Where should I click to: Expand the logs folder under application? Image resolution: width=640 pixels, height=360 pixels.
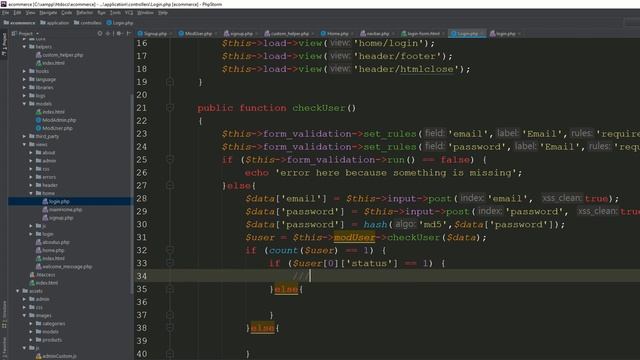(24, 96)
